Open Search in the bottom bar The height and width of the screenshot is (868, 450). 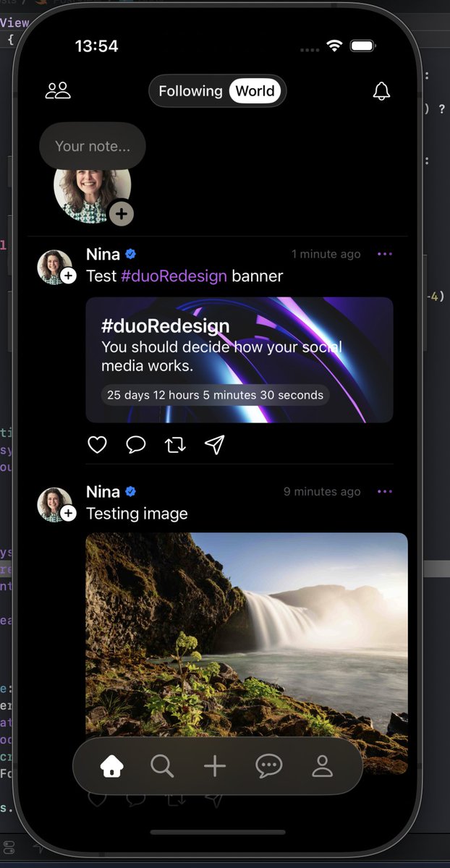tap(162, 766)
